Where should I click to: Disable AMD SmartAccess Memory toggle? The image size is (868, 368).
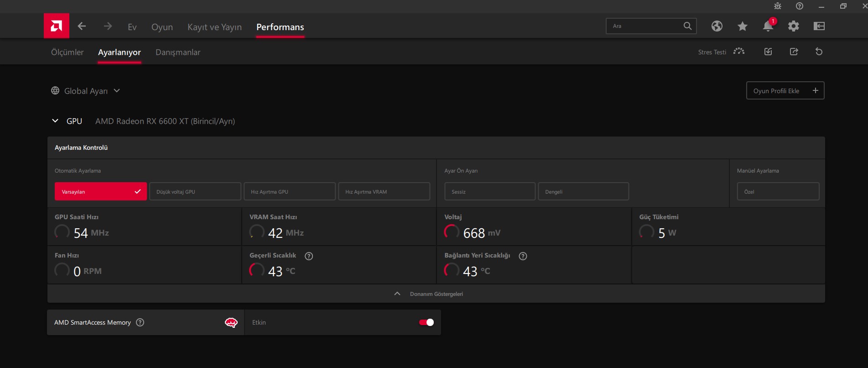(x=426, y=322)
